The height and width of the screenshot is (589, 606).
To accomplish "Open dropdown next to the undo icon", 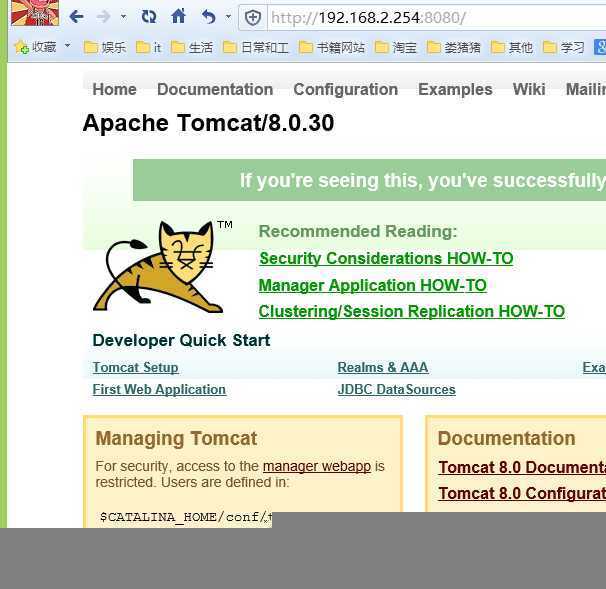I will click(x=228, y=17).
